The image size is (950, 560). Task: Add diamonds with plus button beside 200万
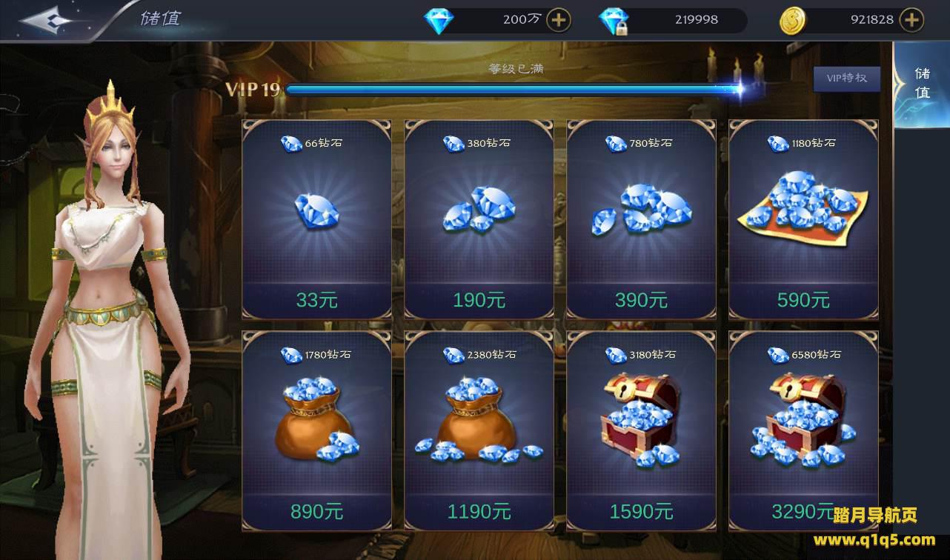559,20
